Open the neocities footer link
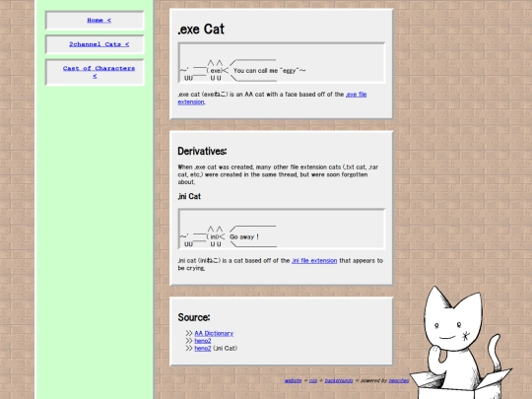This screenshot has width=532, height=399. (x=399, y=380)
